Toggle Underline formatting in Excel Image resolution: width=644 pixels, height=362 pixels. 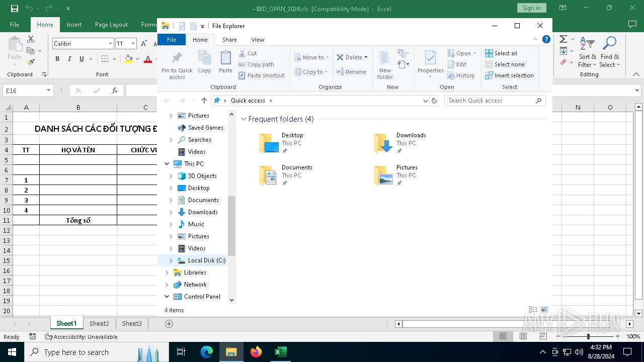(82, 59)
